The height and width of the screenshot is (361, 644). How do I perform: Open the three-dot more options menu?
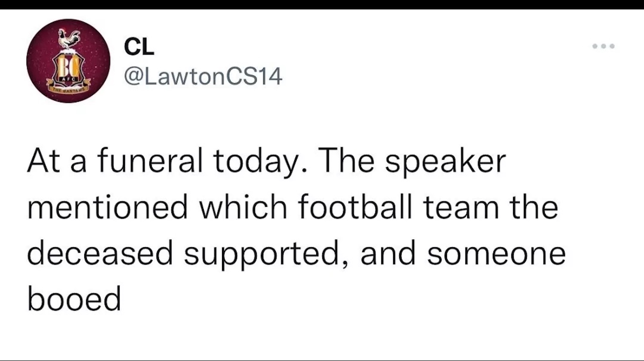coord(603,46)
